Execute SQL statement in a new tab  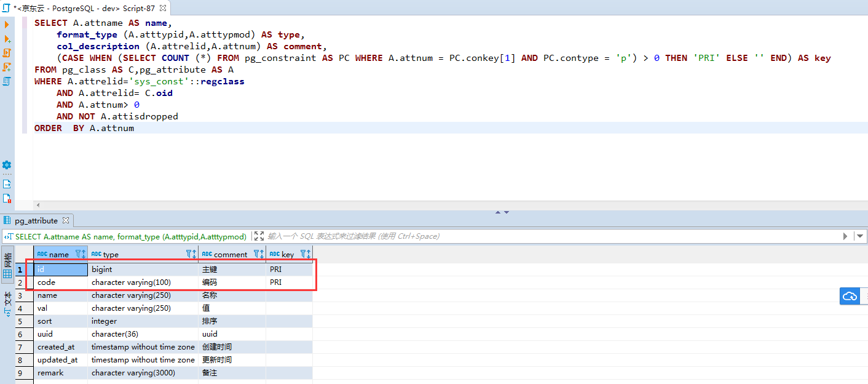7,38
